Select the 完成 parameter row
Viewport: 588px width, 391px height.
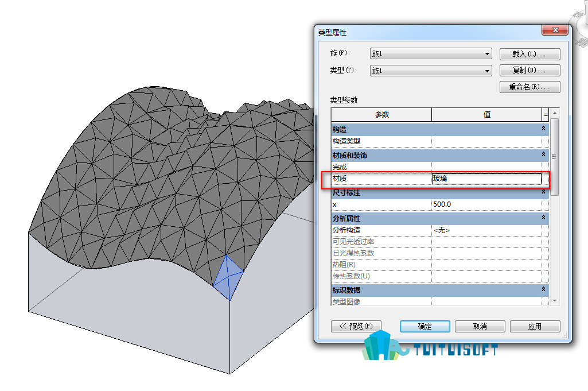pyautogui.click(x=440, y=167)
